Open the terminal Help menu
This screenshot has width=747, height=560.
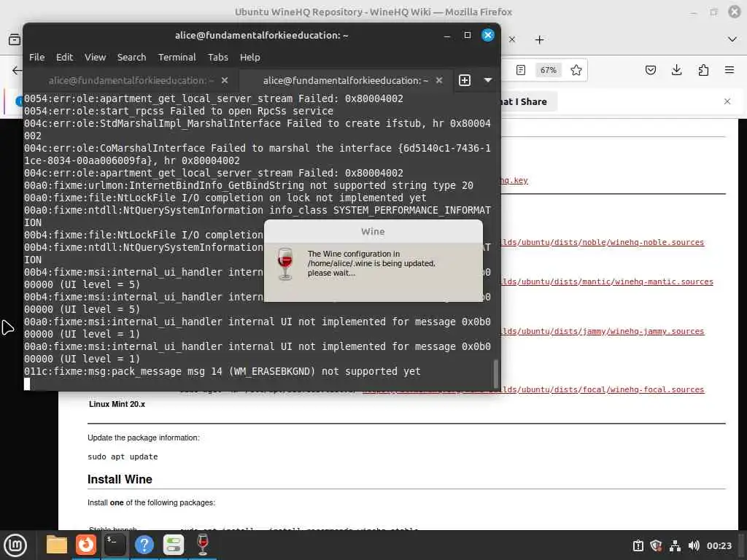pyautogui.click(x=249, y=57)
